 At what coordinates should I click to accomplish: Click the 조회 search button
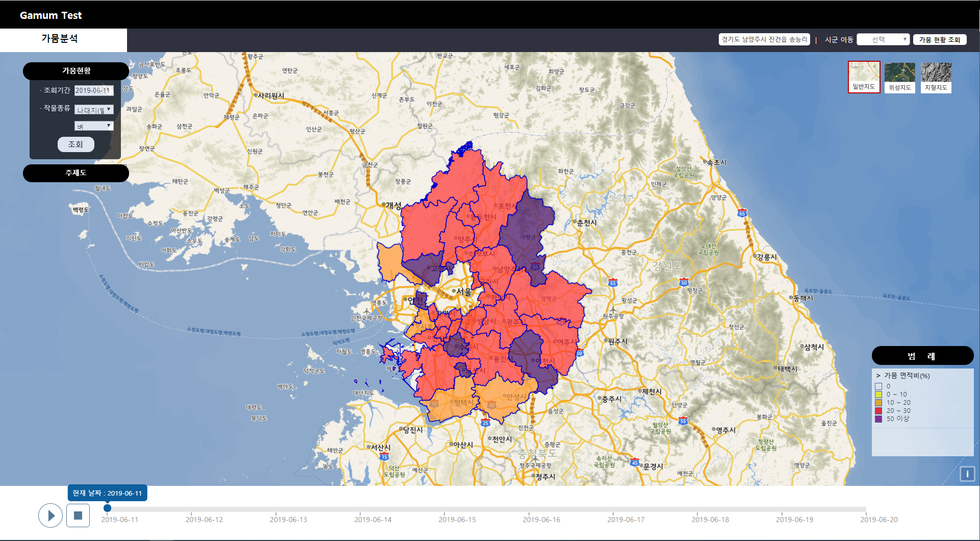pyautogui.click(x=76, y=144)
